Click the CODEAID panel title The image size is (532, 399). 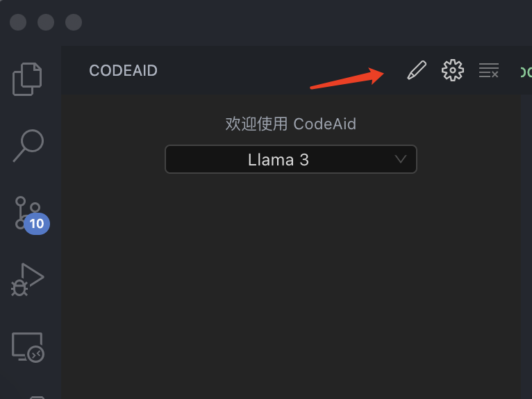click(x=123, y=71)
